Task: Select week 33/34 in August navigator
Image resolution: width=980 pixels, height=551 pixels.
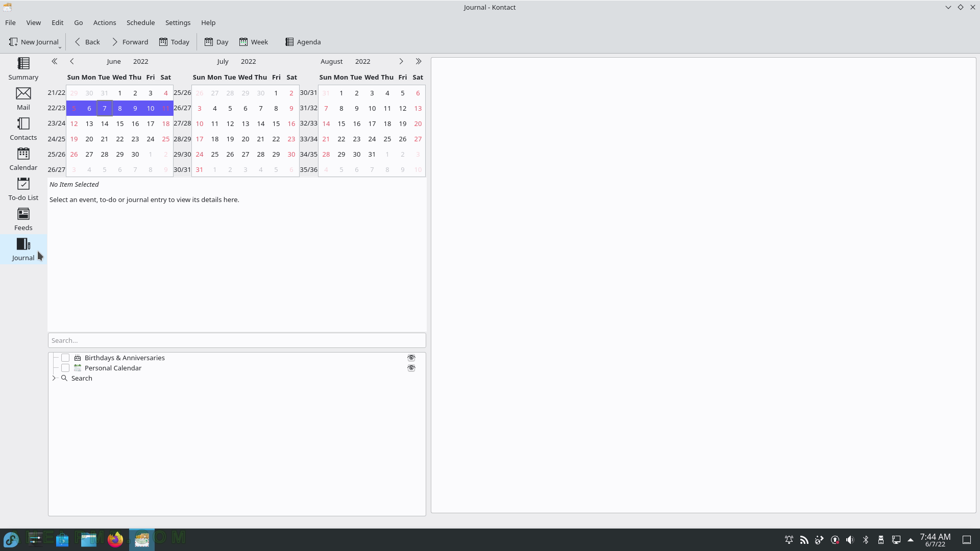Action: pos(309,139)
